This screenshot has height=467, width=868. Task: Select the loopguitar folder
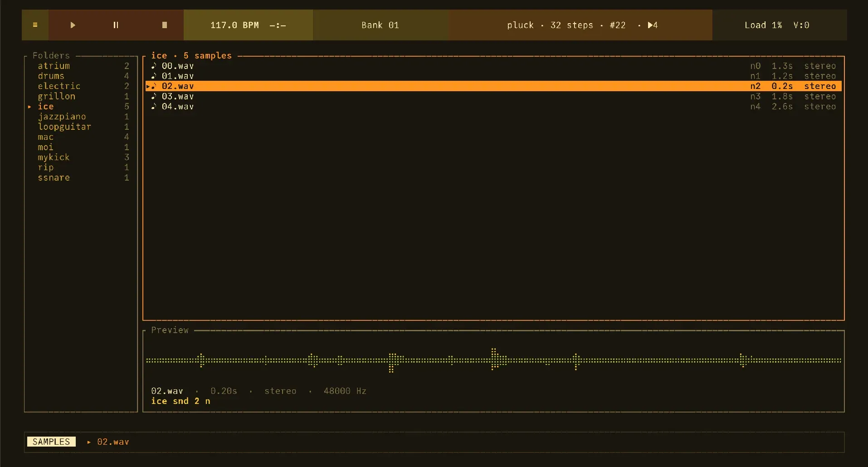click(x=81, y=127)
